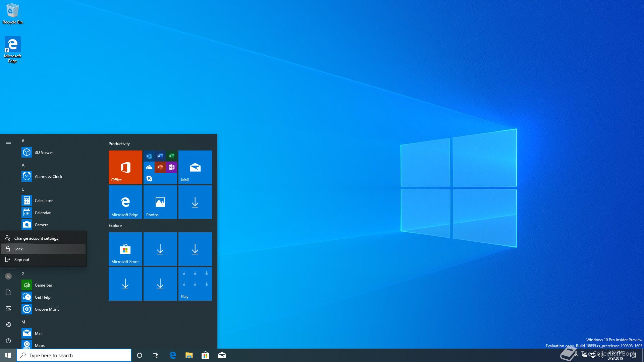Click the volume icon in system tray

coord(600,356)
